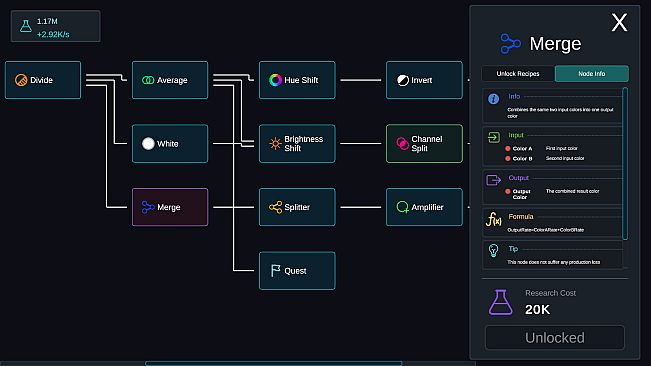The width and height of the screenshot is (651, 366).
Task: Click the 20K research cost value
Action: pos(537,310)
